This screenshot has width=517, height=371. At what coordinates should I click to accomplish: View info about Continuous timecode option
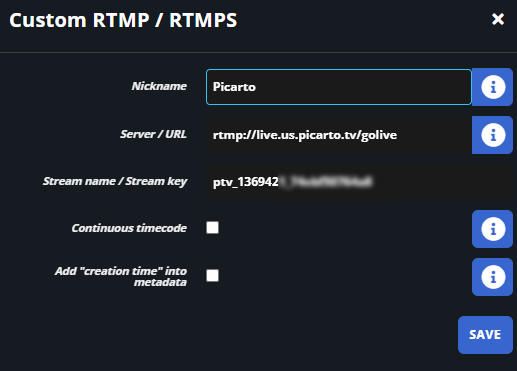tap(492, 229)
